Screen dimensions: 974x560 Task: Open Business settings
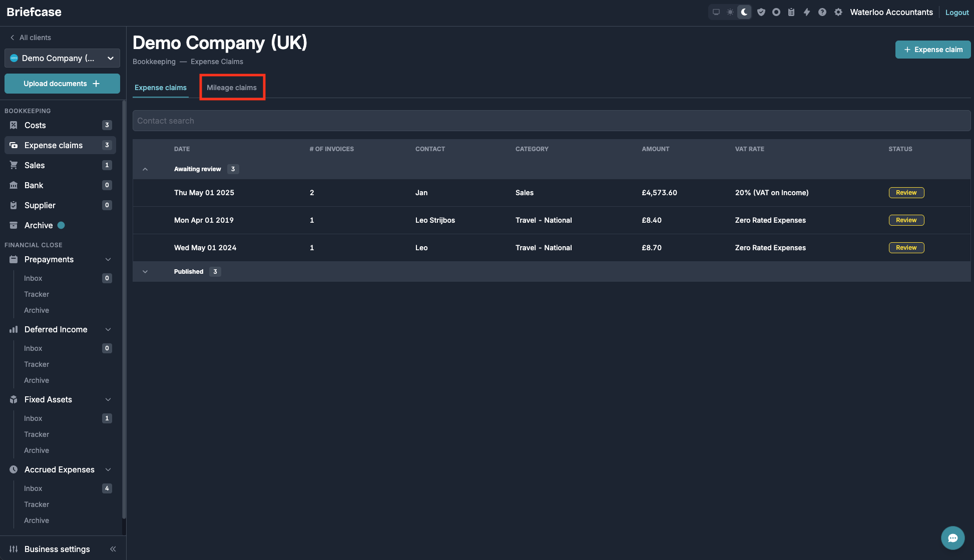57,549
